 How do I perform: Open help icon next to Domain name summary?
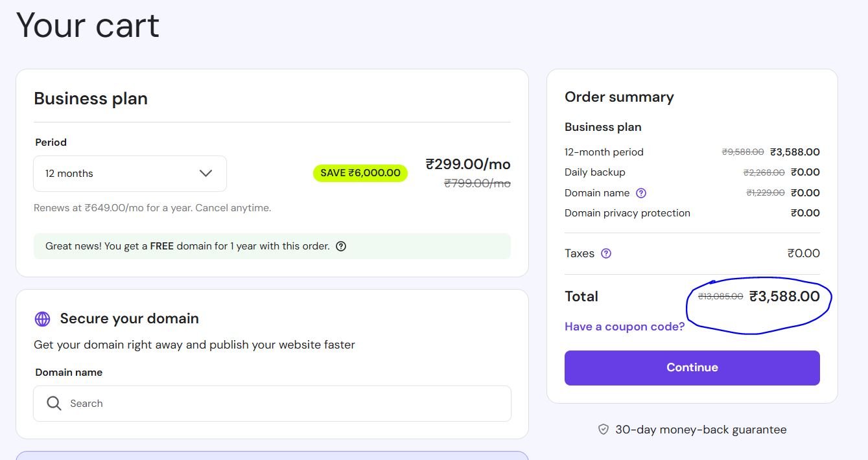pos(641,193)
